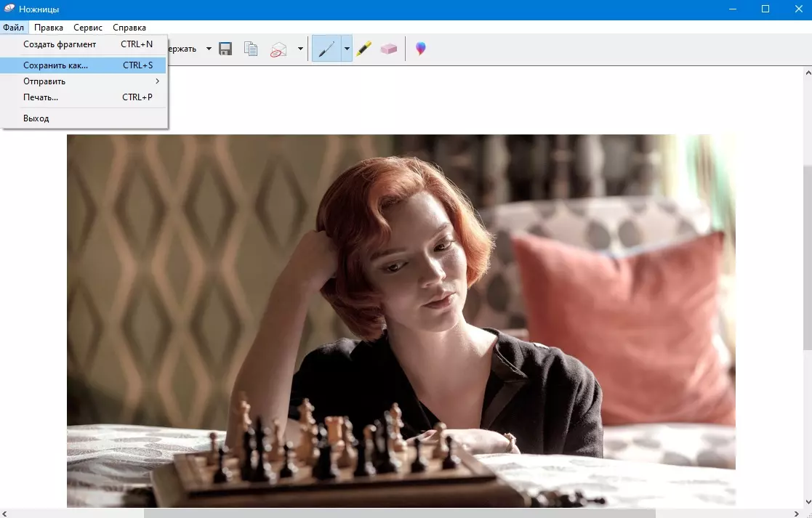
Task: Open the Сервис menu
Action: [x=88, y=28]
